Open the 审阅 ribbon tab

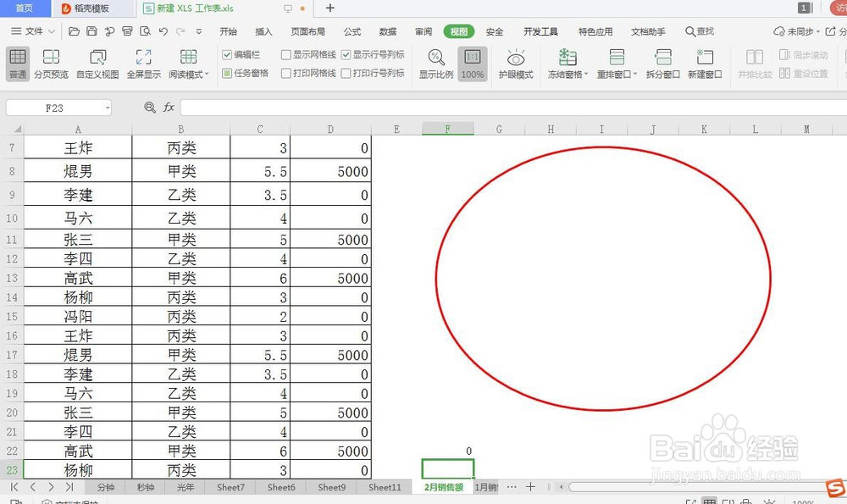pyautogui.click(x=423, y=31)
